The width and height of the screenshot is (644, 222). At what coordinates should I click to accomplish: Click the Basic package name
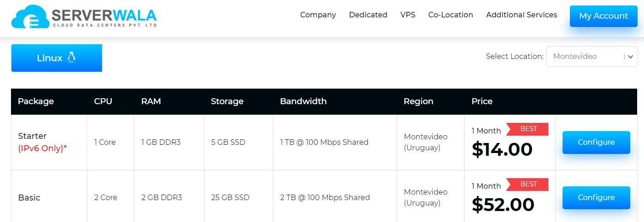(29, 198)
